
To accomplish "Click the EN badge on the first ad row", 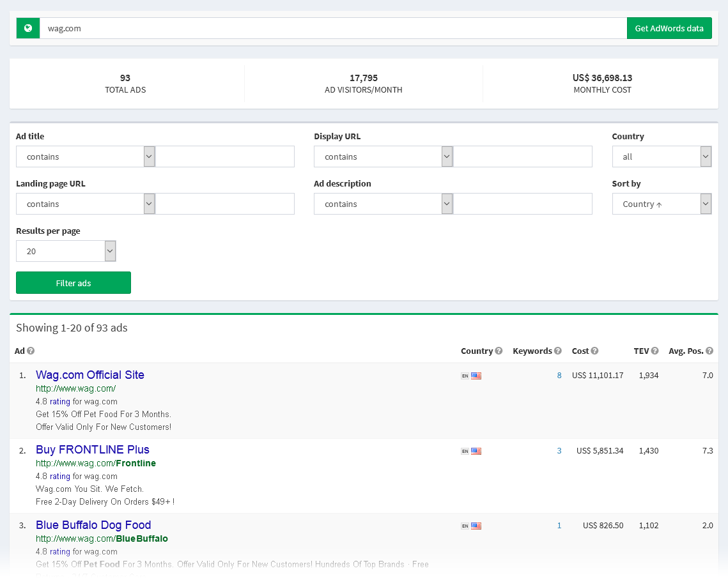I will pos(465,376).
